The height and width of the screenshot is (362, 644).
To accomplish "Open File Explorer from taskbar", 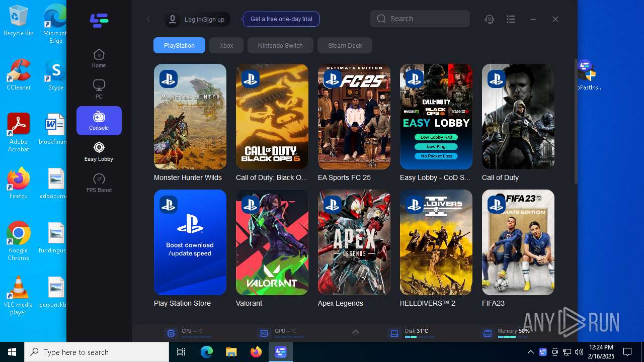I will coord(231,352).
